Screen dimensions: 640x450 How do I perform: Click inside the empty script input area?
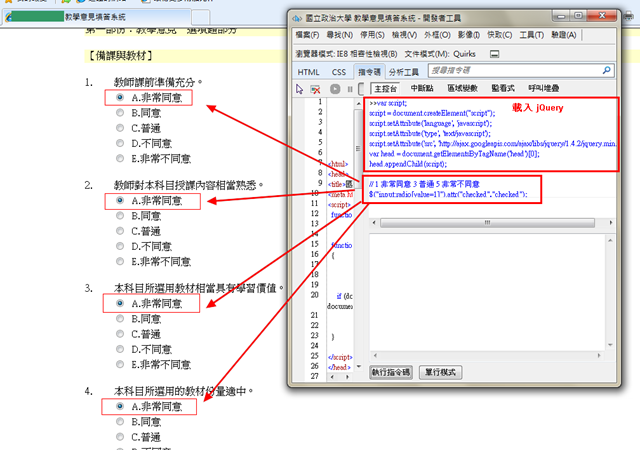pos(487,292)
